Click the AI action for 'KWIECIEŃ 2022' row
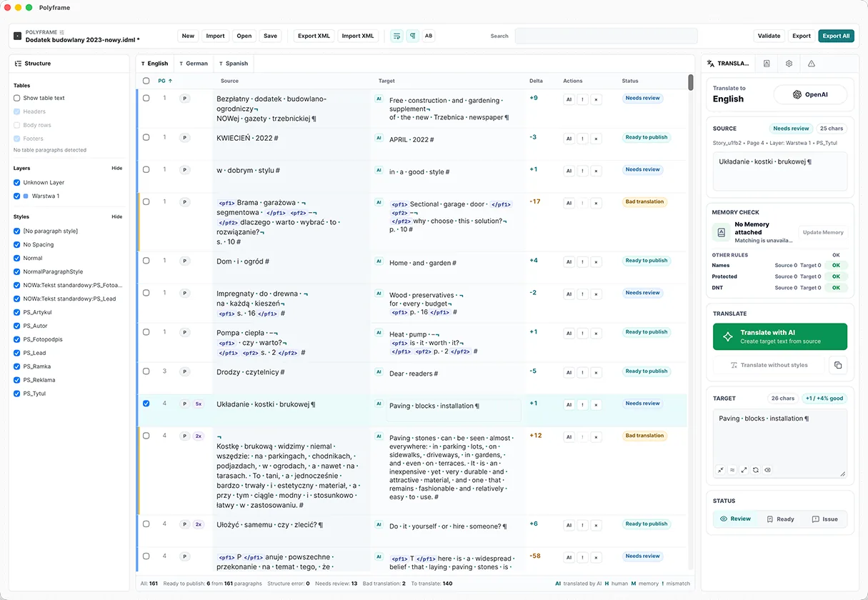 pos(569,139)
